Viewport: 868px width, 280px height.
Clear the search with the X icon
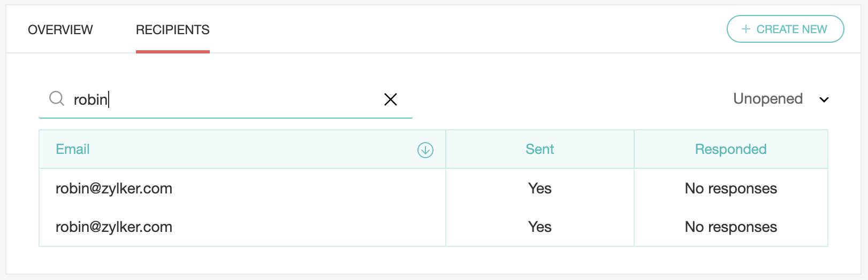(391, 99)
